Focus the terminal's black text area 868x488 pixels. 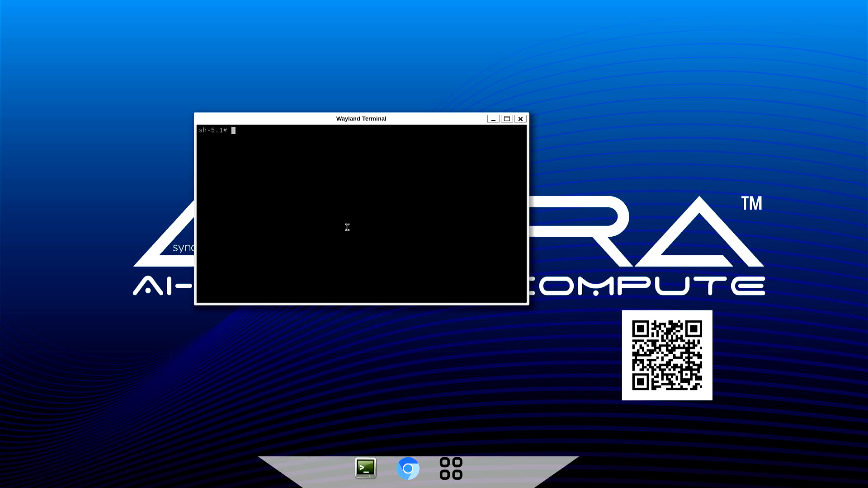(x=362, y=217)
